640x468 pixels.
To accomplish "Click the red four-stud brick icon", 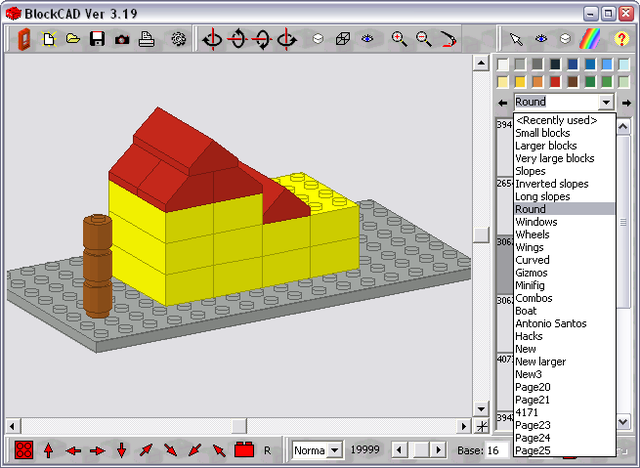I will [x=24, y=450].
